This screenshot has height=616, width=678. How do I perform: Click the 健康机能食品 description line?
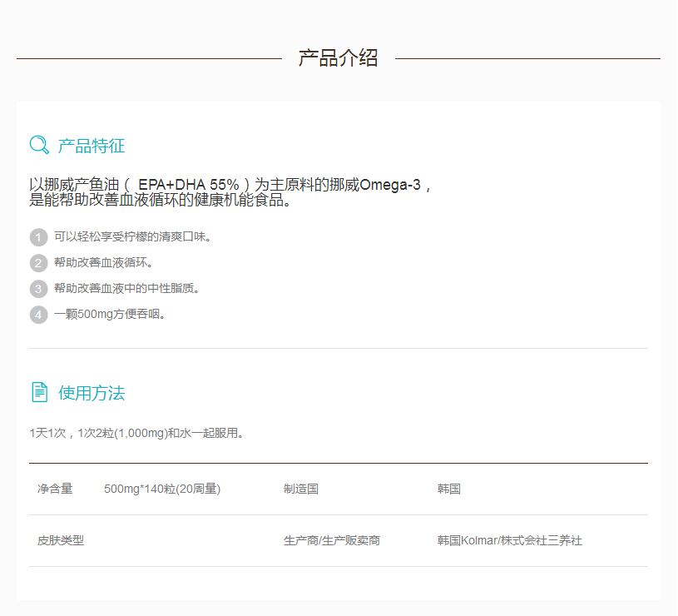coord(161,201)
